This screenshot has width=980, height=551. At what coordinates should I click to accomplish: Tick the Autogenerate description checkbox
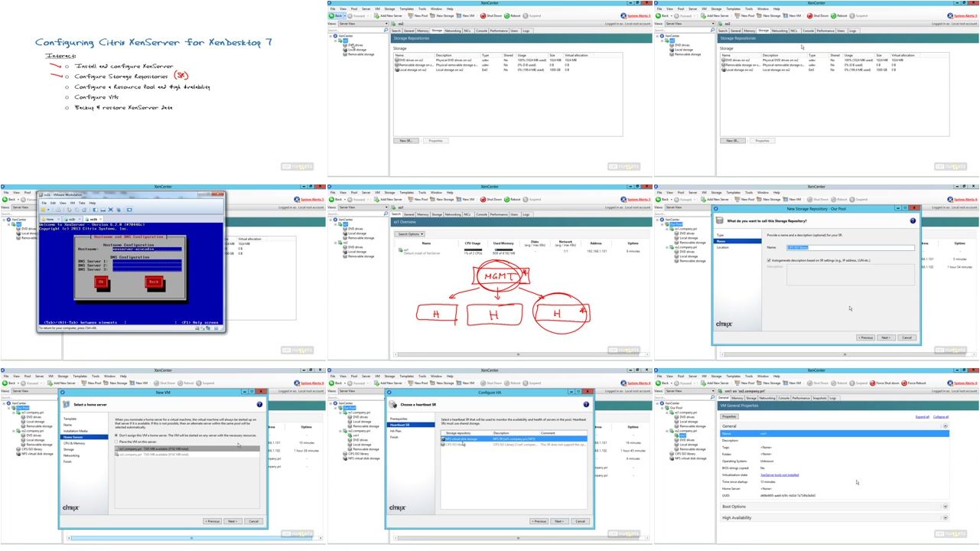(x=769, y=260)
